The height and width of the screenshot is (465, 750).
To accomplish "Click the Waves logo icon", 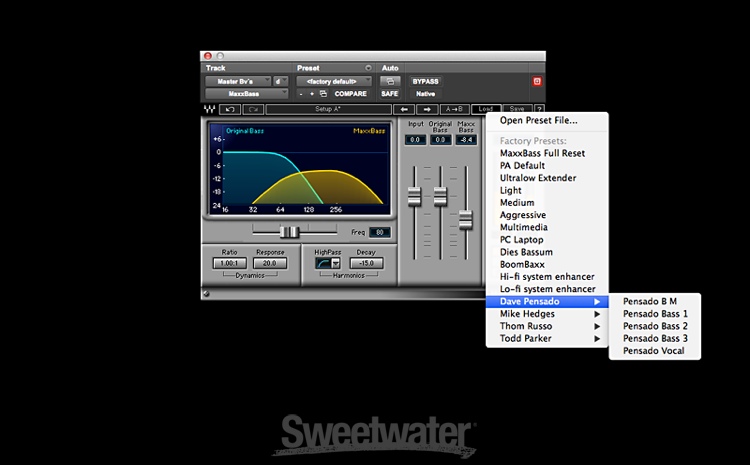I will coord(210,109).
